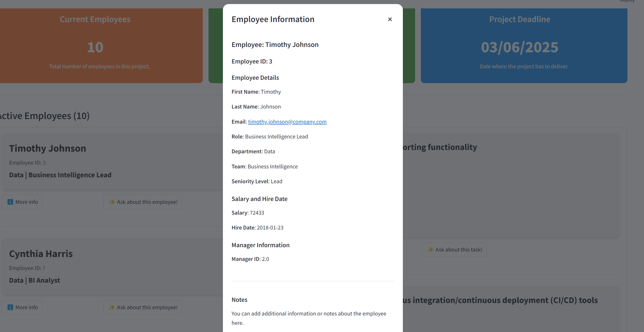Click the Active Employees (10) heading

point(44,116)
